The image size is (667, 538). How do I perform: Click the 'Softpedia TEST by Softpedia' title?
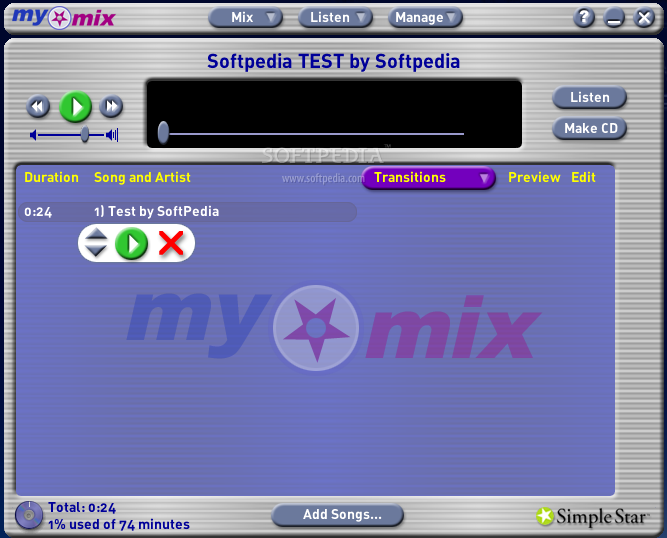pyautogui.click(x=334, y=62)
